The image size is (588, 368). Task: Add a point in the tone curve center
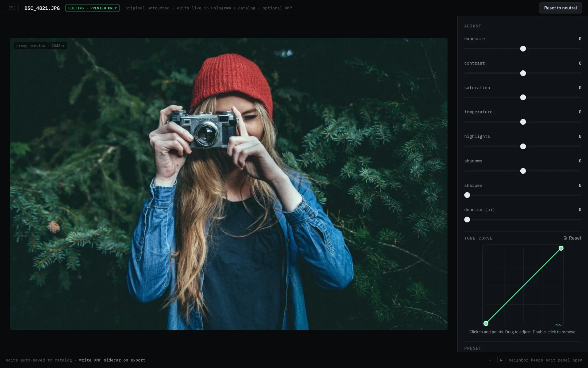523,286
